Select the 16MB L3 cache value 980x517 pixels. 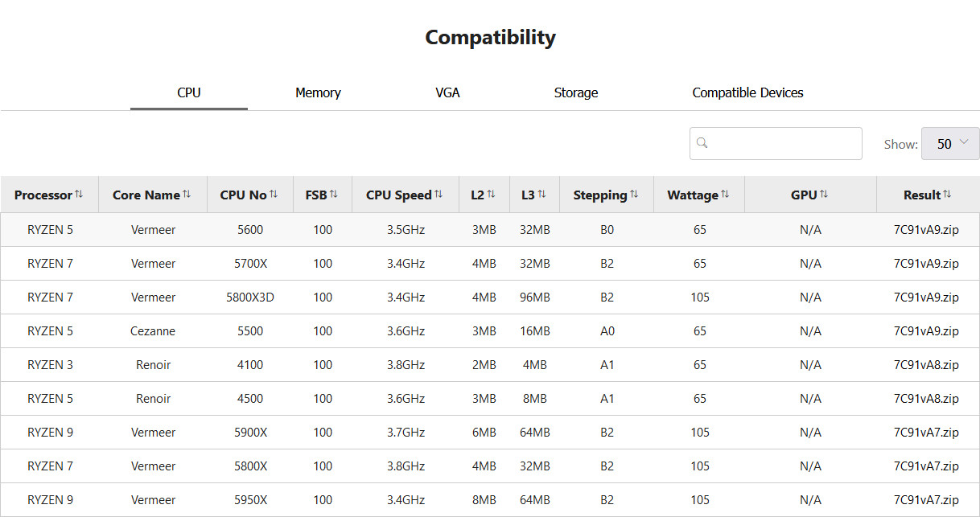[535, 331]
